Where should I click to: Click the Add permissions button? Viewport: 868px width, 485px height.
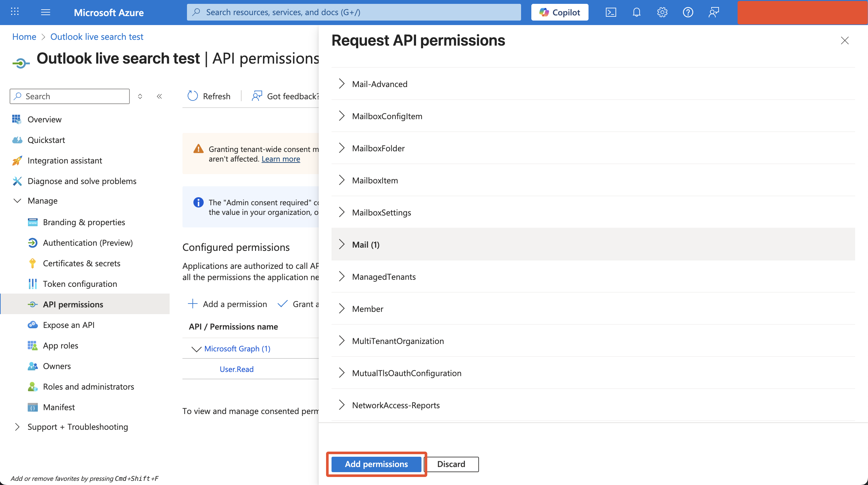pos(376,464)
